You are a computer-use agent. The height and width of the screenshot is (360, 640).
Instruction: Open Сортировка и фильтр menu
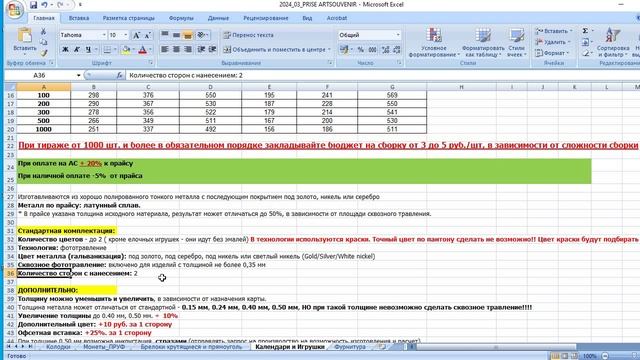(612, 42)
